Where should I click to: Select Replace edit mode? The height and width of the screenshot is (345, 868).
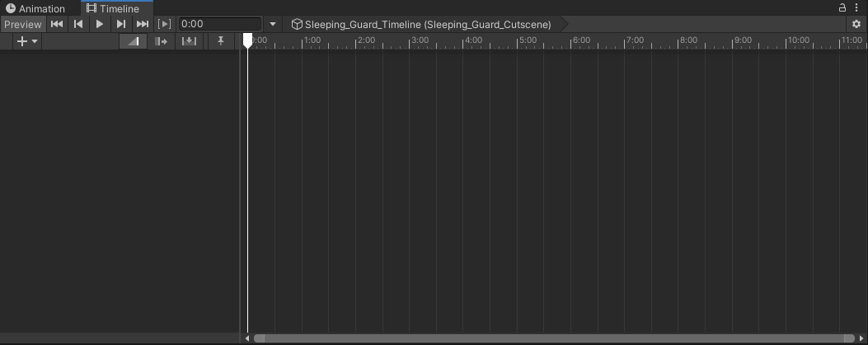[190, 41]
